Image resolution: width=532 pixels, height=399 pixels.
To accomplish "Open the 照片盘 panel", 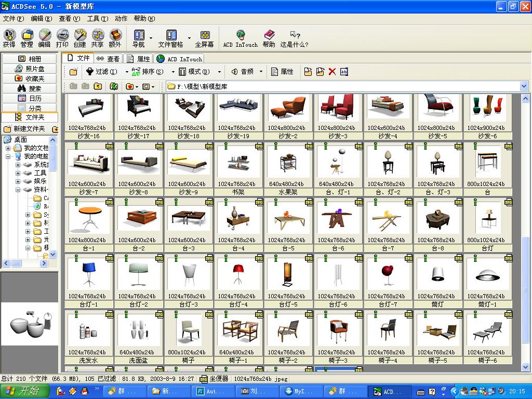I will 30,69.
